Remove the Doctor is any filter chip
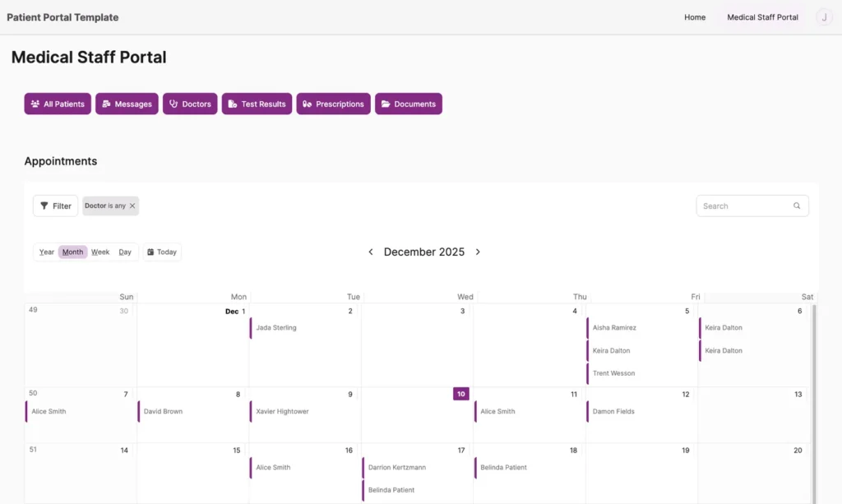This screenshot has height=504, width=842. [132, 206]
